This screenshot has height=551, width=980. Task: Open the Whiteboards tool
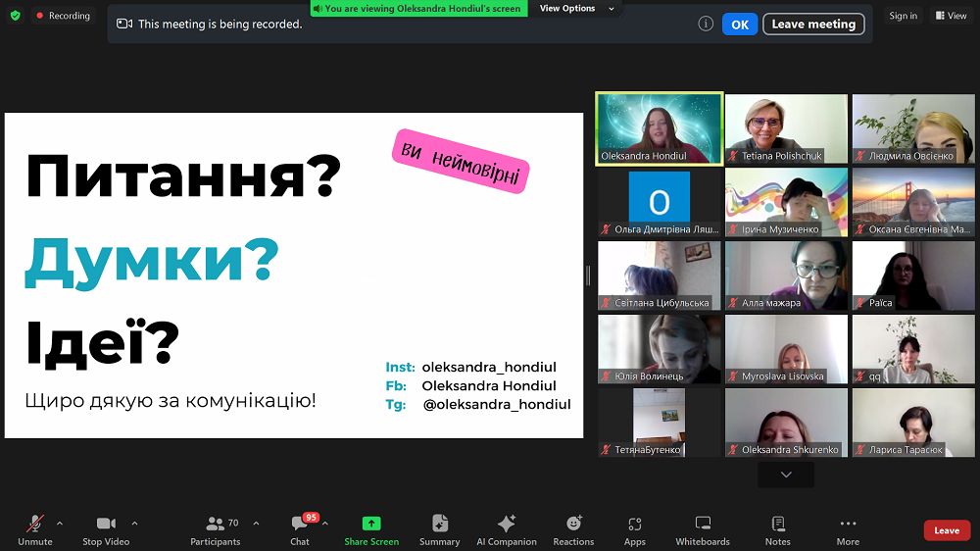tap(703, 529)
